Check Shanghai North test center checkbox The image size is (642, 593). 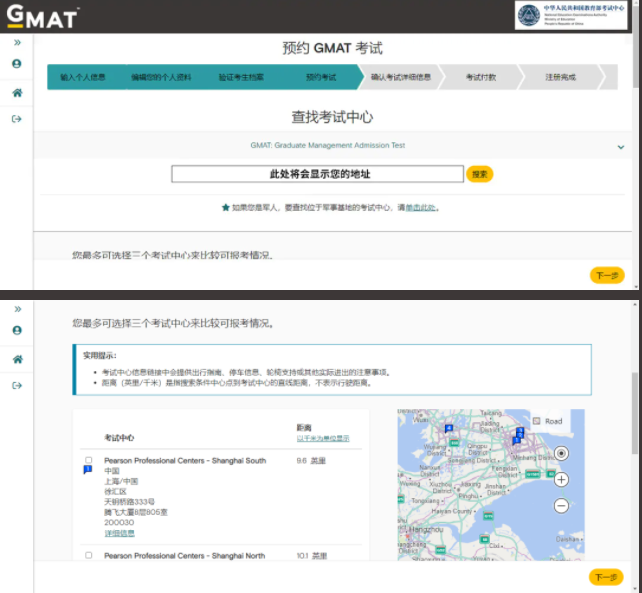[88, 555]
